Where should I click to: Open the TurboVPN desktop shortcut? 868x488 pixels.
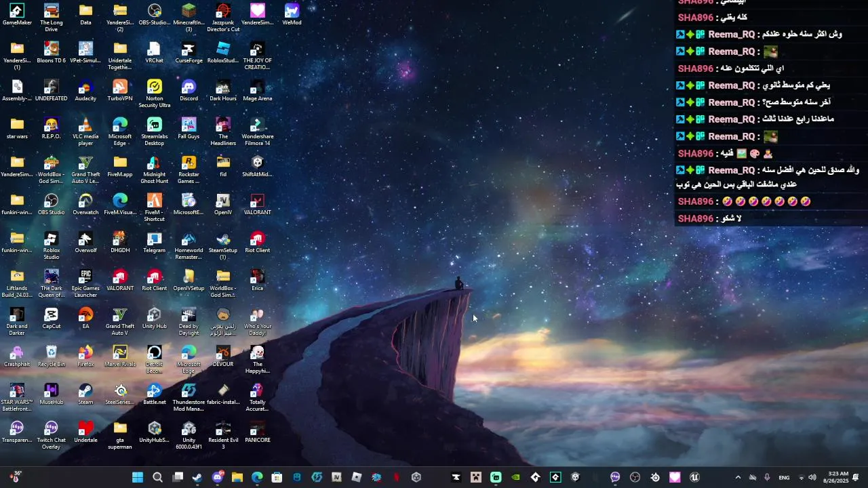point(120,91)
